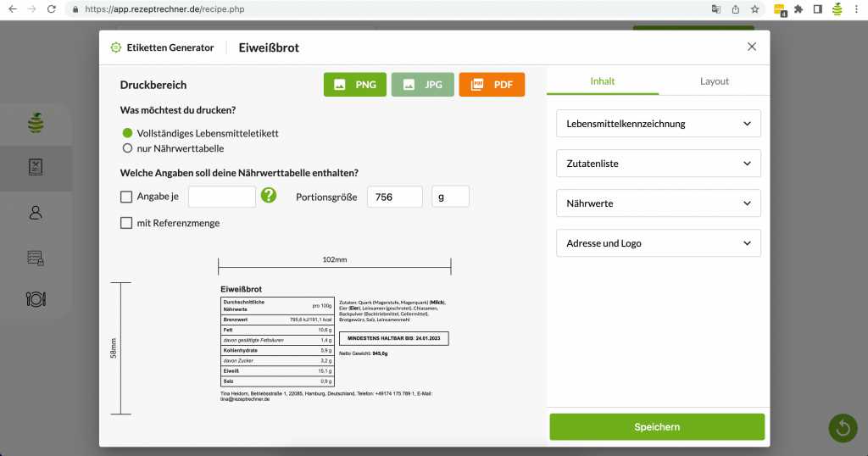Screen dimensions: 868x456
Task: Click the address bar lock icon
Action: point(75,9)
